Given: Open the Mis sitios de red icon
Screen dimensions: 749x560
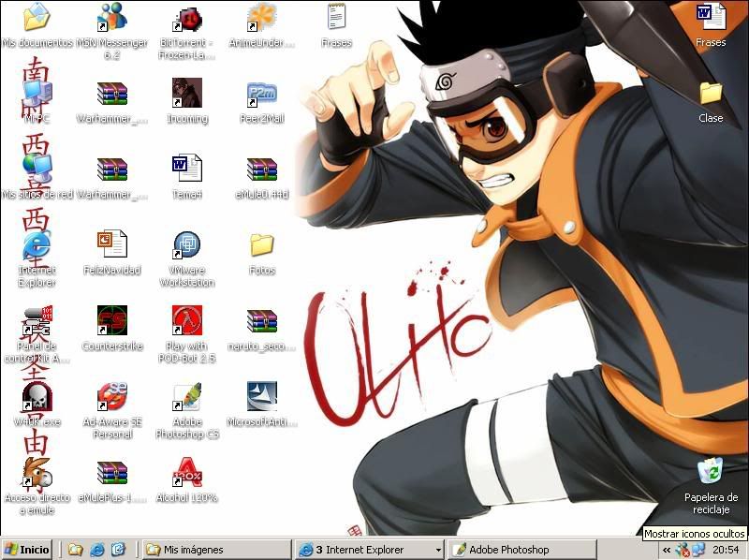Looking at the screenshot, I should 37,169.
